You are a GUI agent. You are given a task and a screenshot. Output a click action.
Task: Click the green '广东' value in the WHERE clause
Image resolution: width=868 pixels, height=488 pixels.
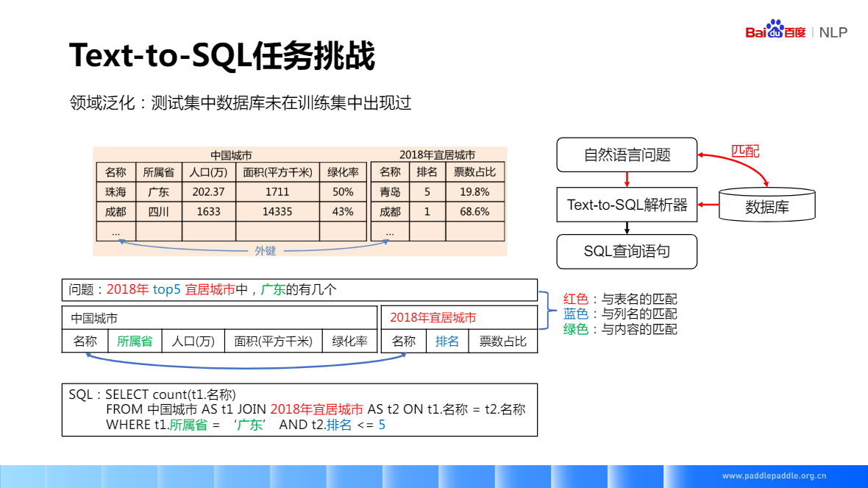249,425
